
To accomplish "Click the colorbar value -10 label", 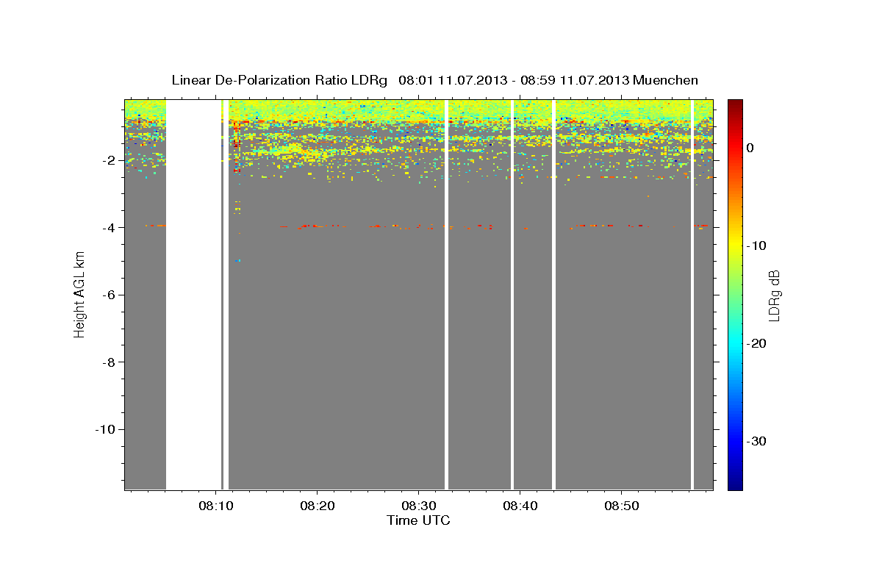I will [x=757, y=245].
